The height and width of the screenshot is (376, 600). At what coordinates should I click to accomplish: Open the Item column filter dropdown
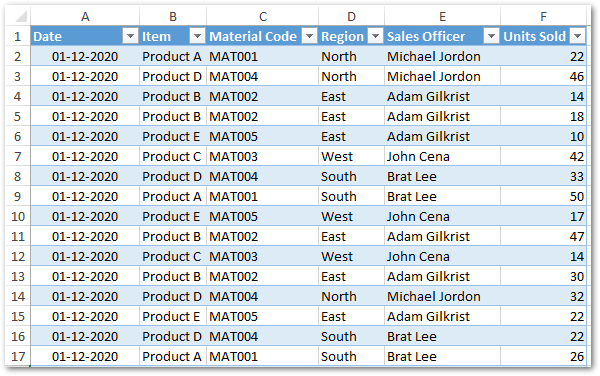click(197, 36)
